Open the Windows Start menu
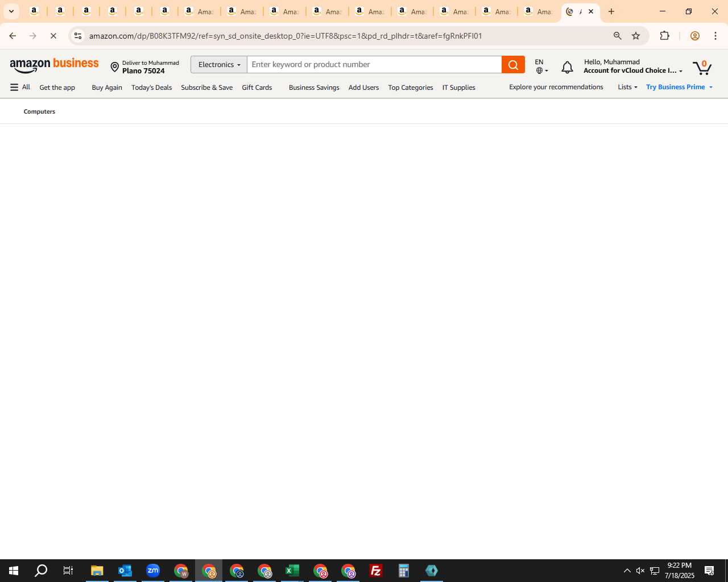This screenshot has height=582, width=728. coord(14,571)
